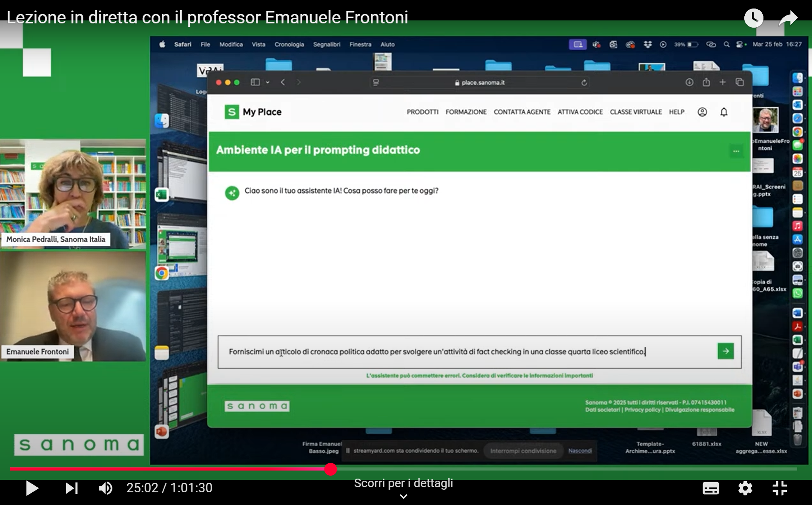Screen dimensions: 812x505
Task: Open Adobe Acrobat in the right dock
Action: [x=798, y=326]
